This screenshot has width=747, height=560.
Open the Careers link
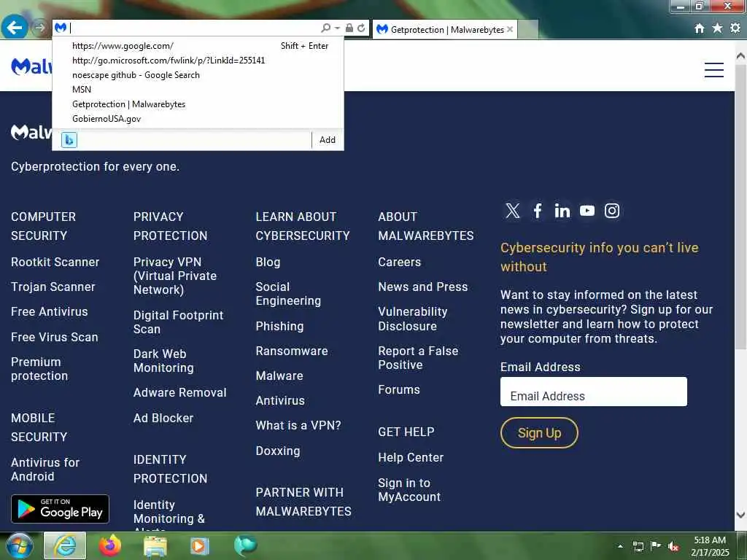[x=399, y=262]
